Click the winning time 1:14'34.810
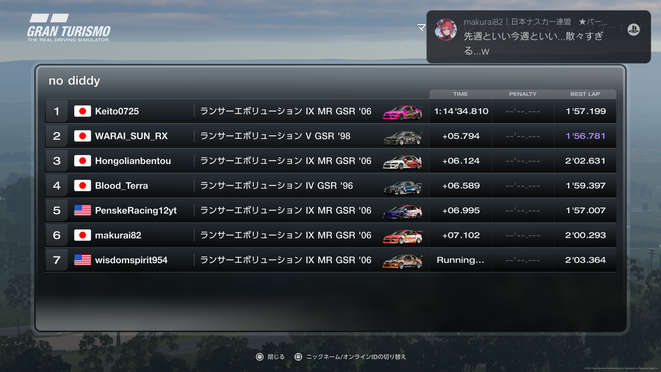This screenshot has height=372, width=661. (x=461, y=111)
